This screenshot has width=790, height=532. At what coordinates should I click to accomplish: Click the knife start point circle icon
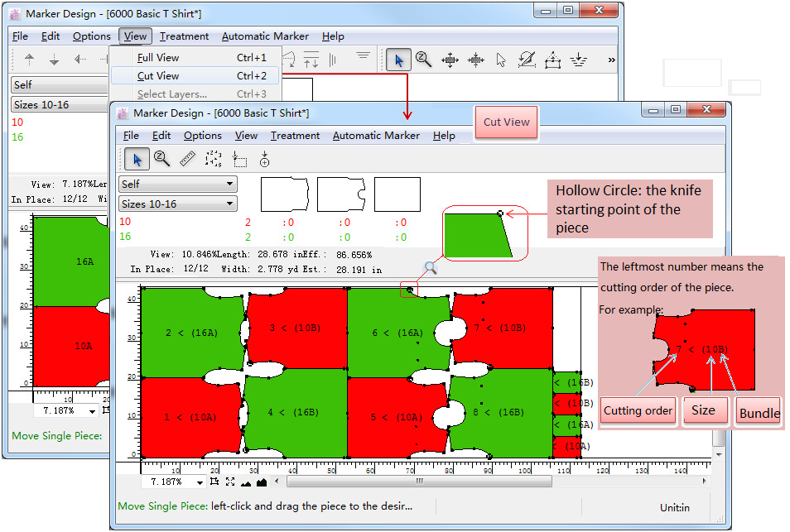[264, 159]
